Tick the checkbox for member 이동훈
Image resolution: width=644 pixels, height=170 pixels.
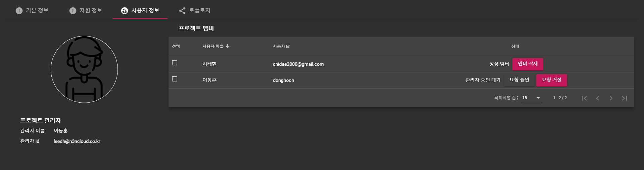[175, 79]
